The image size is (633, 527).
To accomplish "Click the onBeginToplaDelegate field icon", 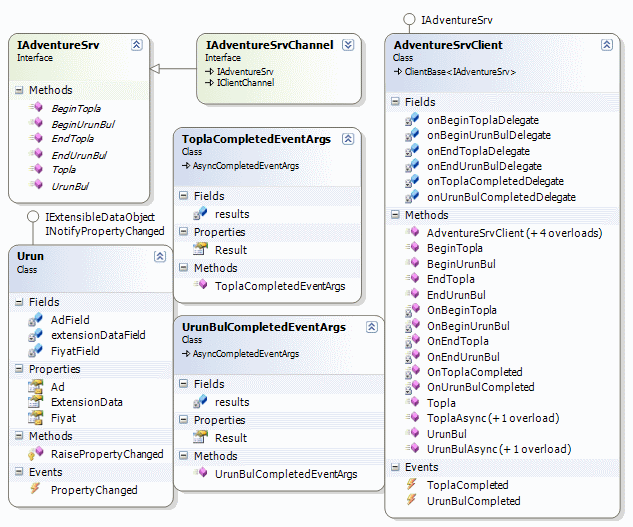I will pyautogui.click(x=413, y=120).
